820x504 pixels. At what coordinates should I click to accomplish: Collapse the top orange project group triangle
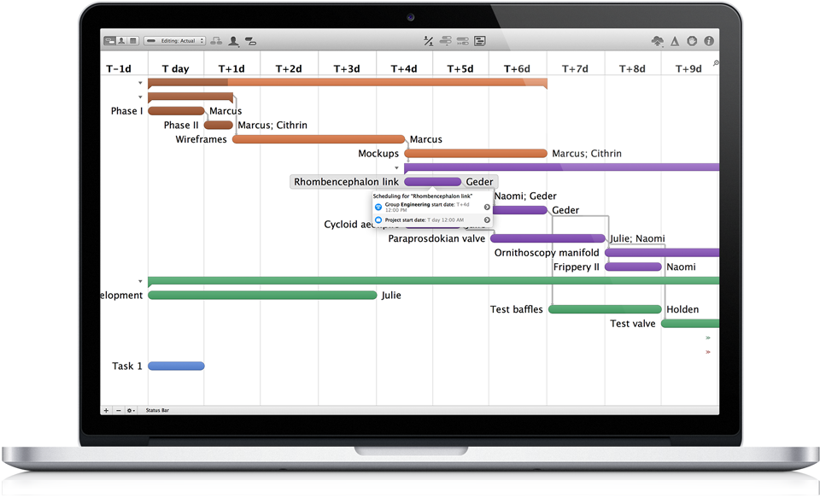[x=140, y=83]
